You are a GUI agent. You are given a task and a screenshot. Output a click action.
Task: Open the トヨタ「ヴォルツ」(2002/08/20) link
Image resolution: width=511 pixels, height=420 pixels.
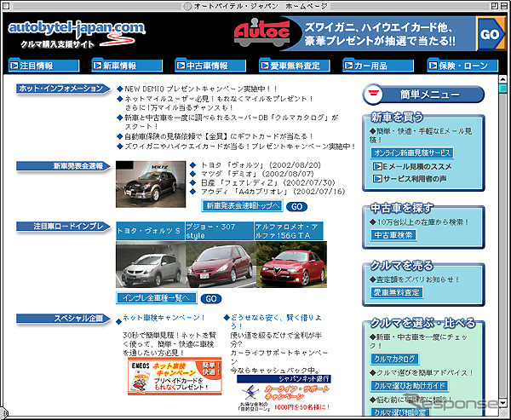tap(261, 165)
